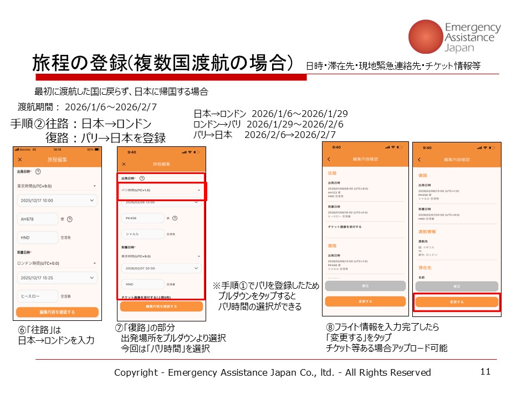
Task: Tap the gray 修正 button on 往路 screen
Action: [x=366, y=286]
